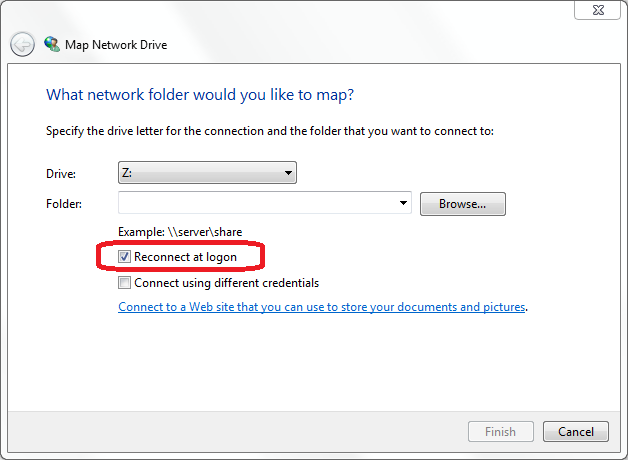Click the Finish button
Viewport: 628px width, 460px height.
click(x=501, y=432)
